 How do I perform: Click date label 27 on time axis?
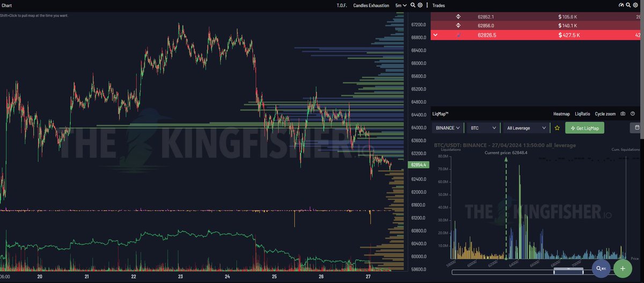click(x=368, y=277)
